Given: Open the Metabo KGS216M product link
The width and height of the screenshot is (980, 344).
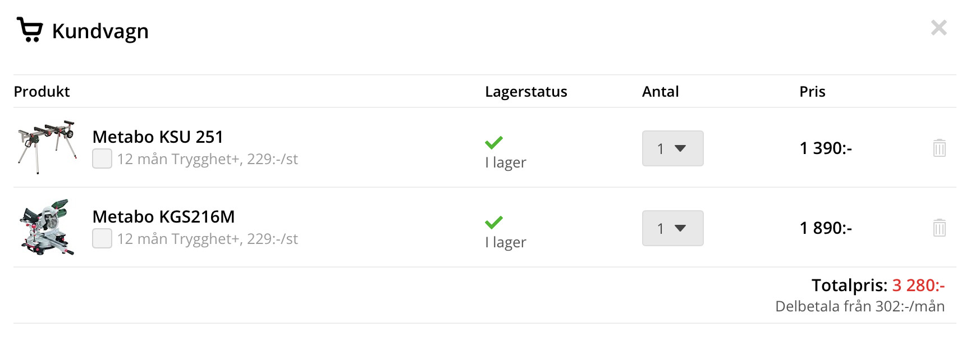Looking at the screenshot, I should pos(163,216).
